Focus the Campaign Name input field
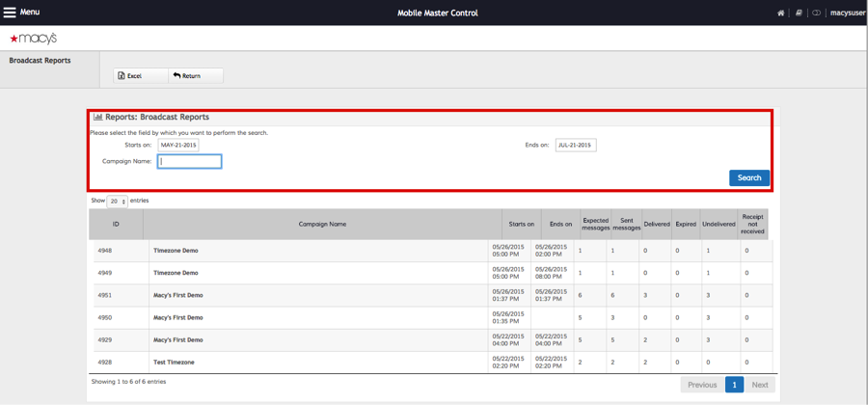This screenshot has height=405, width=868. click(190, 161)
